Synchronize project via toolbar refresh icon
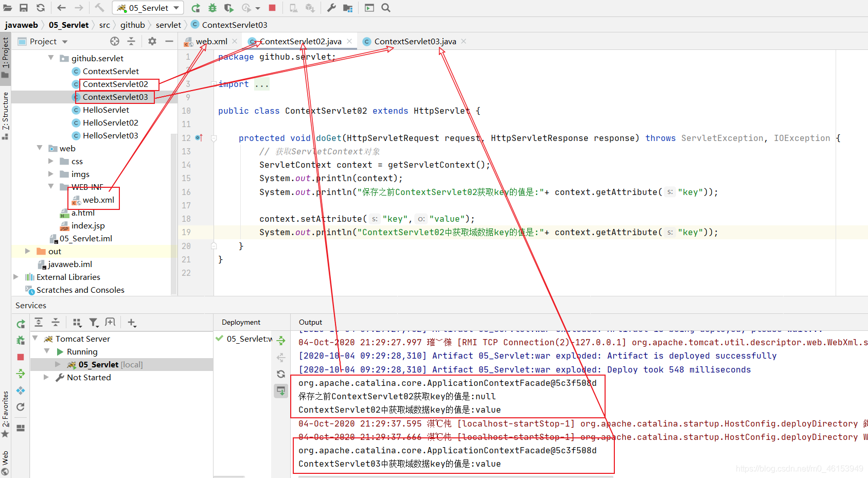Viewport: 868px width, 478px height. [41, 8]
